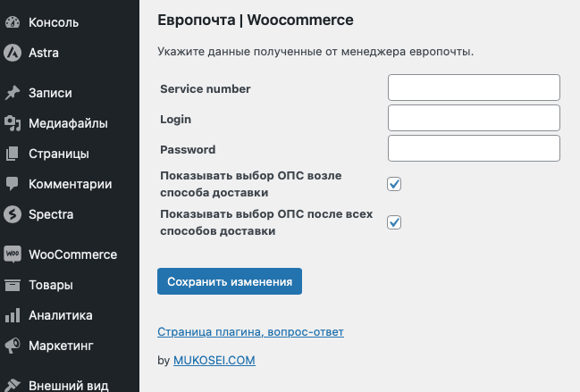Uncheck ОПС после всех способов доставки checkbox
This screenshot has height=392, width=580.
coord(394,222)
